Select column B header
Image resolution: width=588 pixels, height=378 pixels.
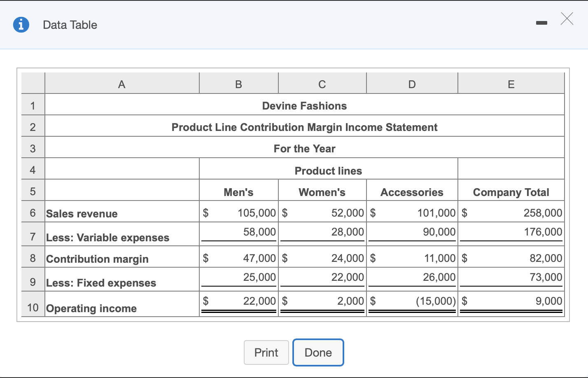pyautogui.click(x=239, y=84)
